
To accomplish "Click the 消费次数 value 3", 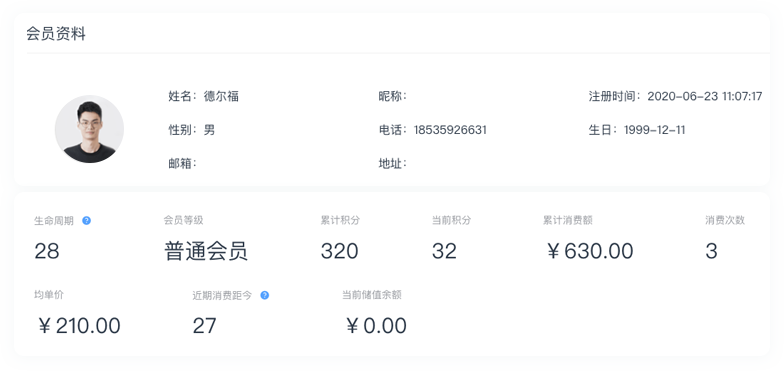I will point(711,251).
